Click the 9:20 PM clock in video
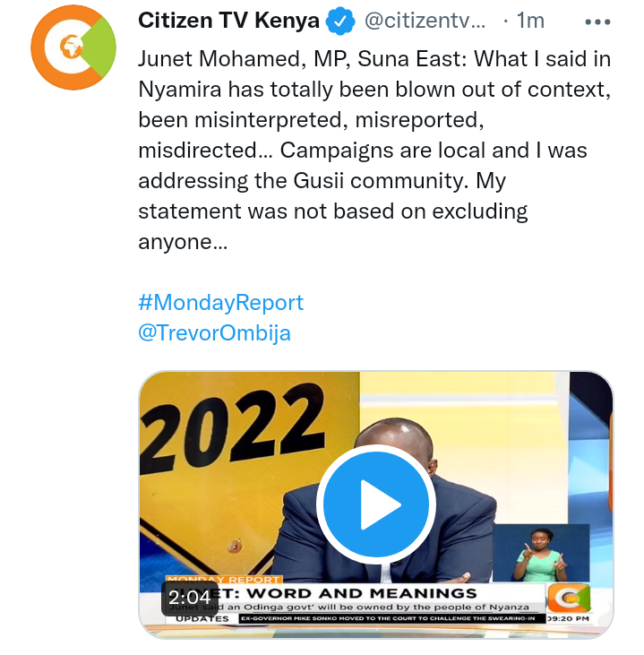Screen dimensions: 644x655 (x=568, y=618)
